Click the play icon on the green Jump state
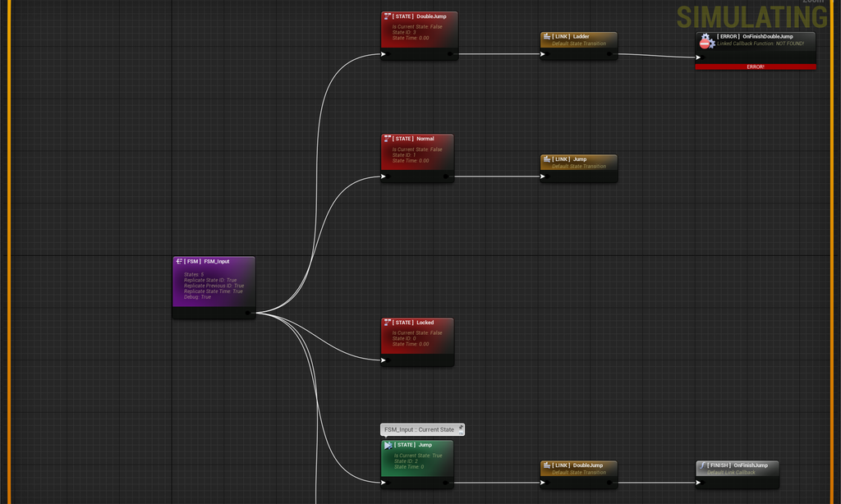Image resolution: width=841 pixels, height=504 pixels. (388, 445)
